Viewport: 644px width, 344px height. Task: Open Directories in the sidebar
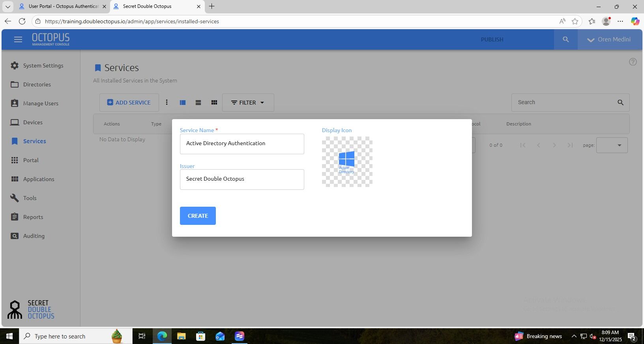pyautogui.click(x=37, y=84)
